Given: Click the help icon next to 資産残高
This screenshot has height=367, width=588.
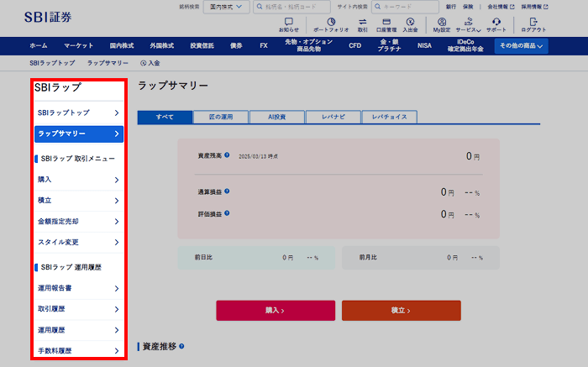Looking at the screenshot, I should [x=227, y=155].
